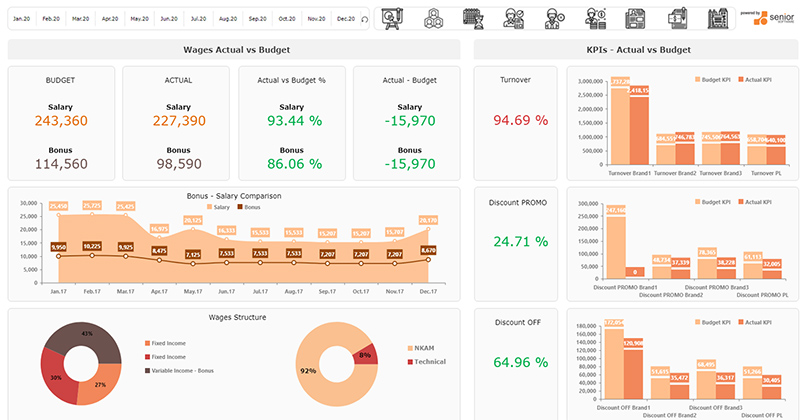The height and width of the screenshot is (420, 800).
Task: Click the 247,160 Discount PROMO Brand1 bar
Action: tap(615, 248)
